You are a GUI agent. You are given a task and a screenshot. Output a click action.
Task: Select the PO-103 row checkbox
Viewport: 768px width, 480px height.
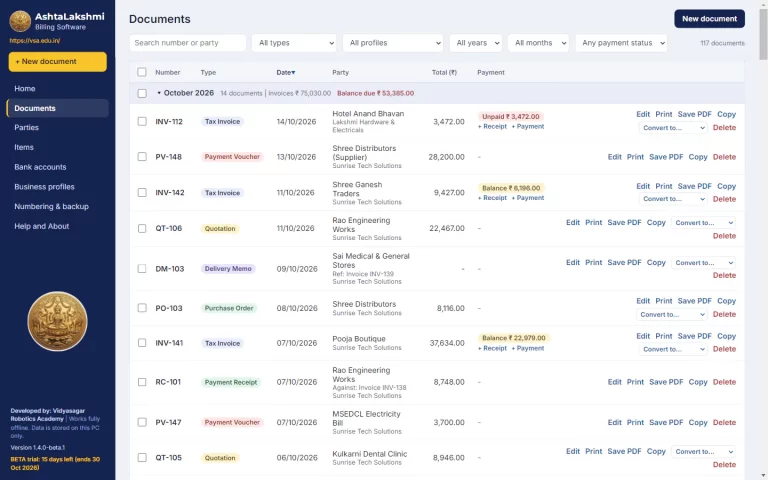point(142,308)
